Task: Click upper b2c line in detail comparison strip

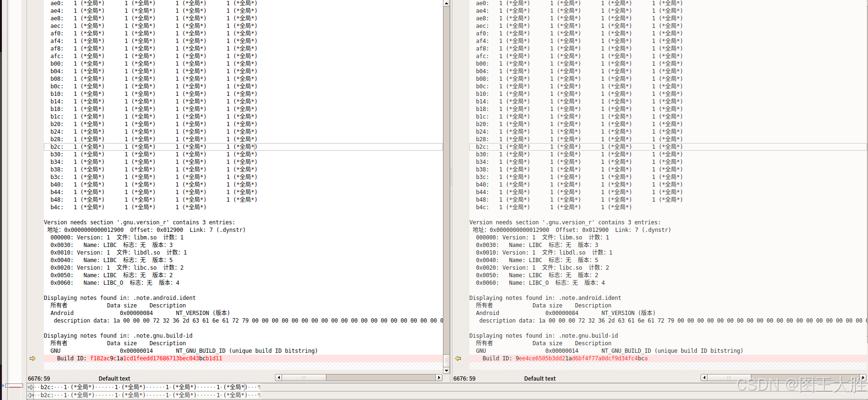Action: (149, 387)
